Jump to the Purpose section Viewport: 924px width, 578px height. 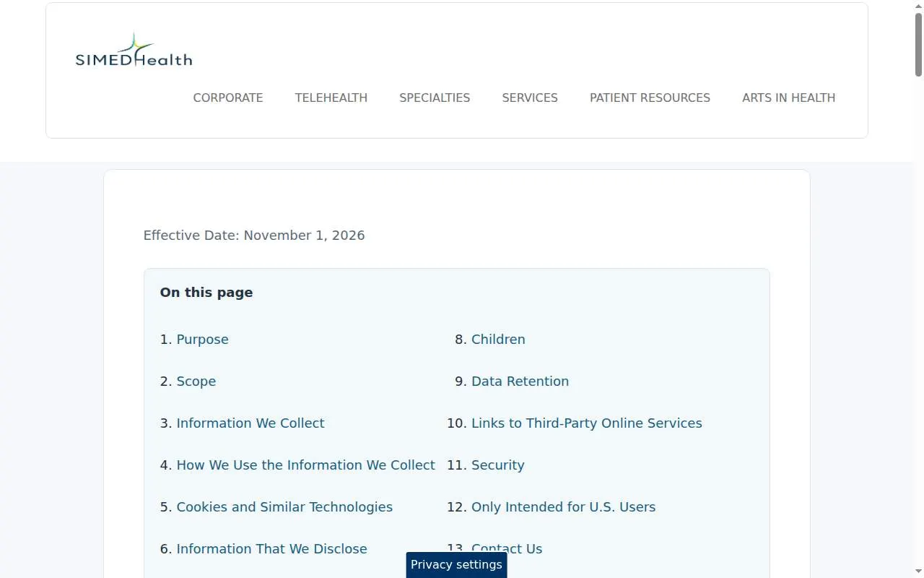(x=202, y=340)
